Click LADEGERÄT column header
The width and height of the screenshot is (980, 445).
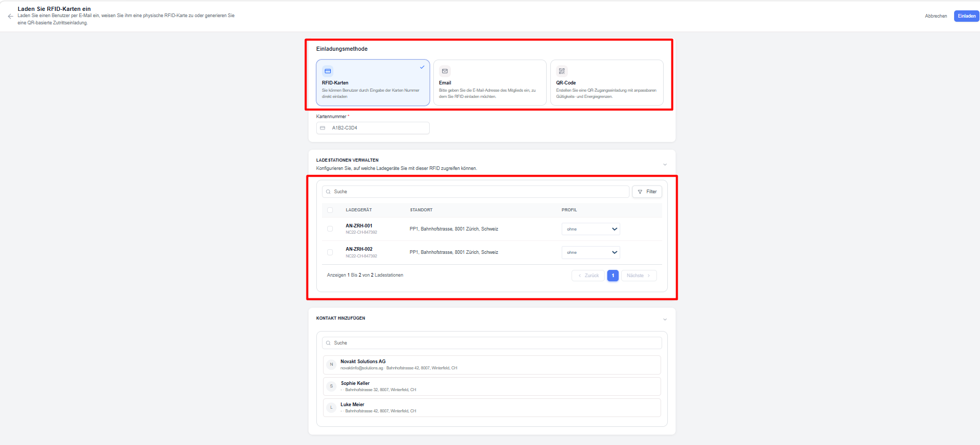[x=359, y=210]
